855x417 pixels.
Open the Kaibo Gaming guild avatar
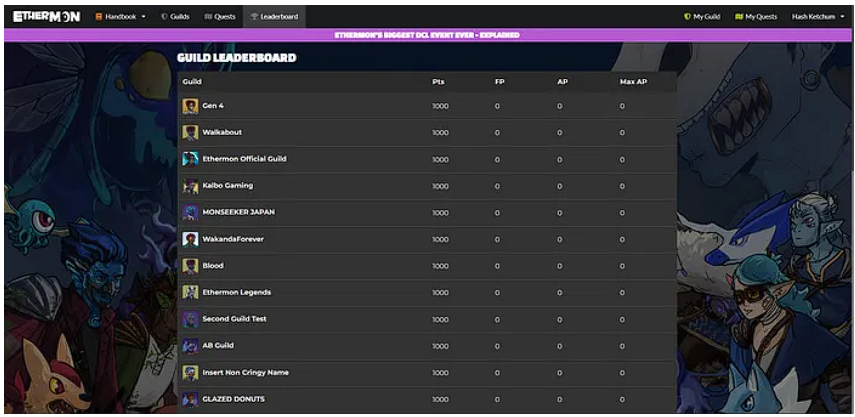190,186
